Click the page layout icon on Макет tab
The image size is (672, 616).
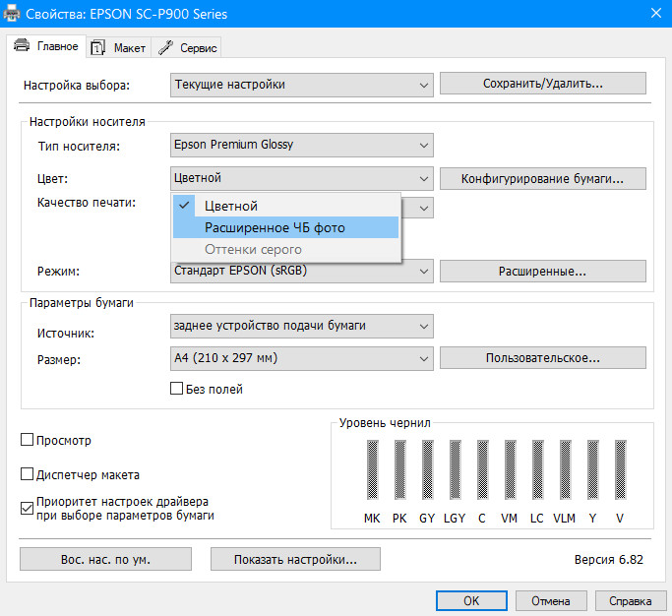coord(97,48)
